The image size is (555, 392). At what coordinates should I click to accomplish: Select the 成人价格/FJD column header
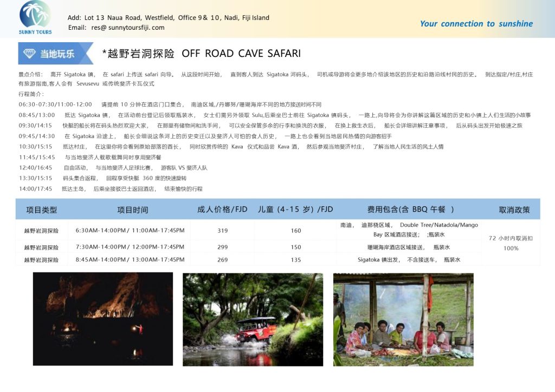pos(222,209)
